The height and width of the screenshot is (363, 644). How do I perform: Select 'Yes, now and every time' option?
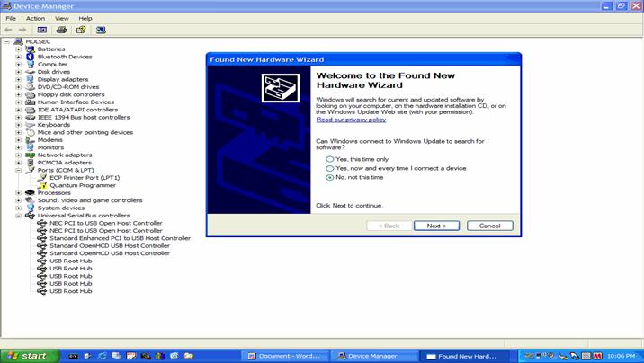396,168
